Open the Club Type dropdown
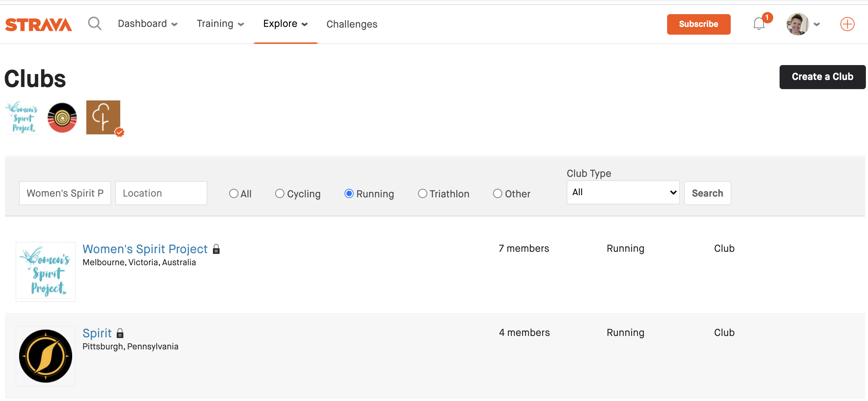868x401 pixels. click(623, 192)
